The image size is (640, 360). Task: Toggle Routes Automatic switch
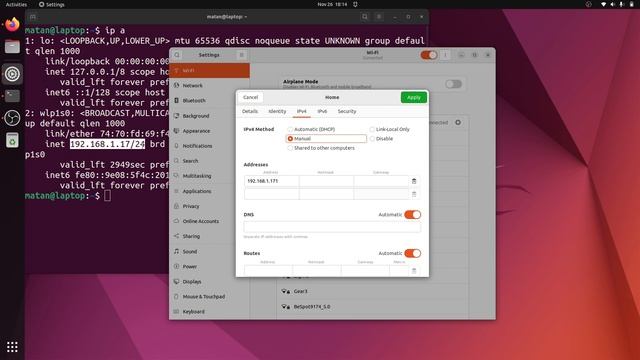412,253
